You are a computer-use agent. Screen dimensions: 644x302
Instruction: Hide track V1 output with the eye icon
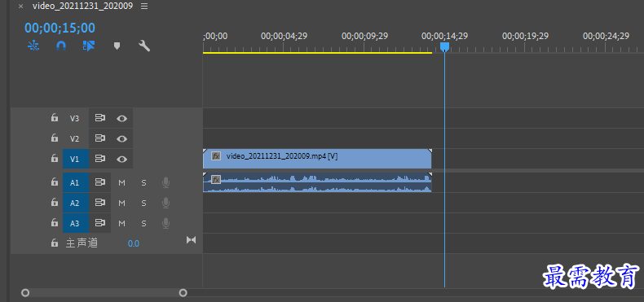[x=121, y=160]
